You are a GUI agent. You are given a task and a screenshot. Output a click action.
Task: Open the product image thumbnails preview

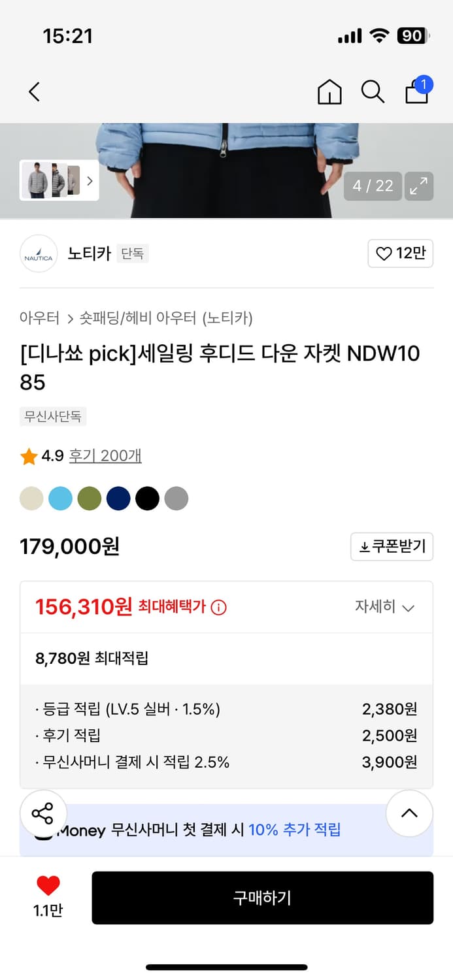51,180
